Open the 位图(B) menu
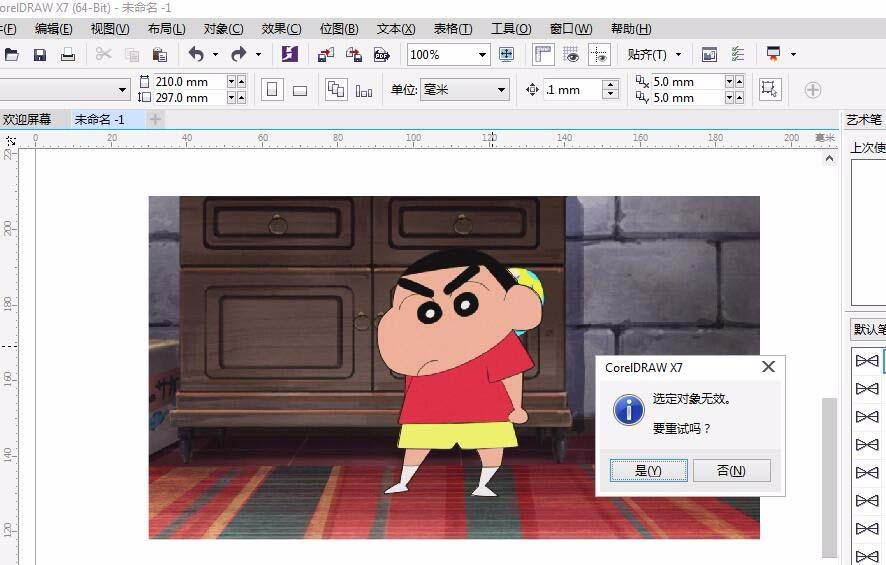This screenshot has width=886, height=565. [x=339, y=29]
